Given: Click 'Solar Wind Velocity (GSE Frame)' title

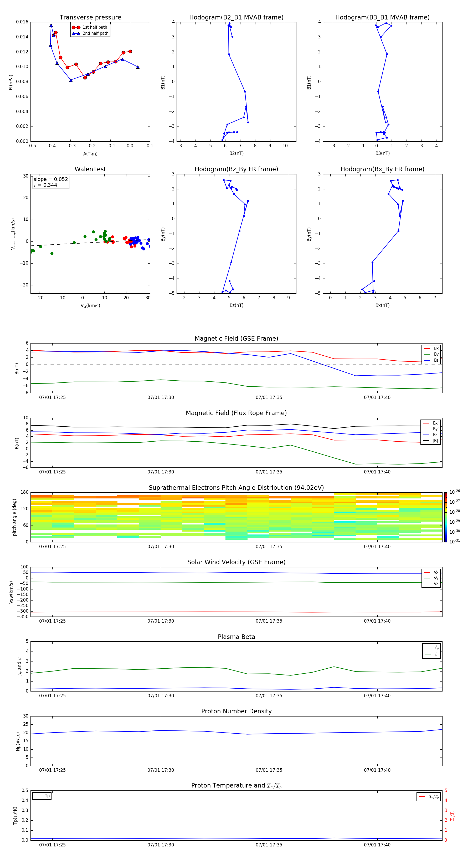Looking at the screenshot, I should pyautogui.click(x=236, y=562).
